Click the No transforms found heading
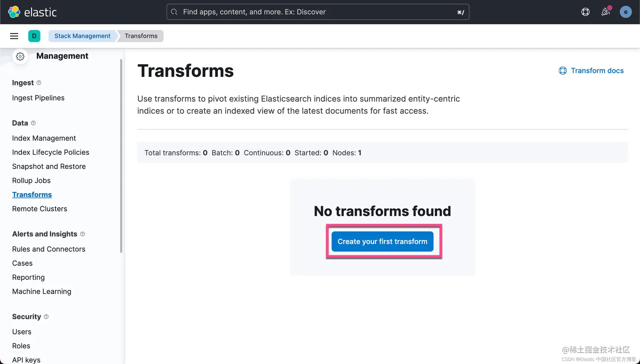Screen dimensions: 640x364 382,211
